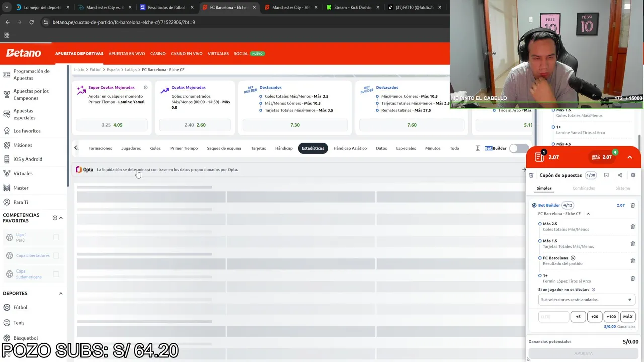
Task: Open Casino in top navigation
Action: [x=157, y=54]
